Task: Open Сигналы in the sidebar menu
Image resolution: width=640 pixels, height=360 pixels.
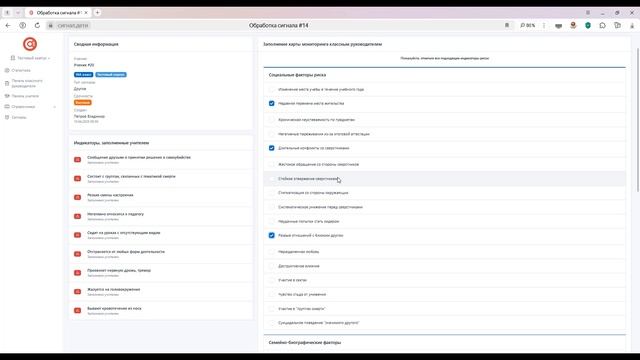Action: pos(19,117)
